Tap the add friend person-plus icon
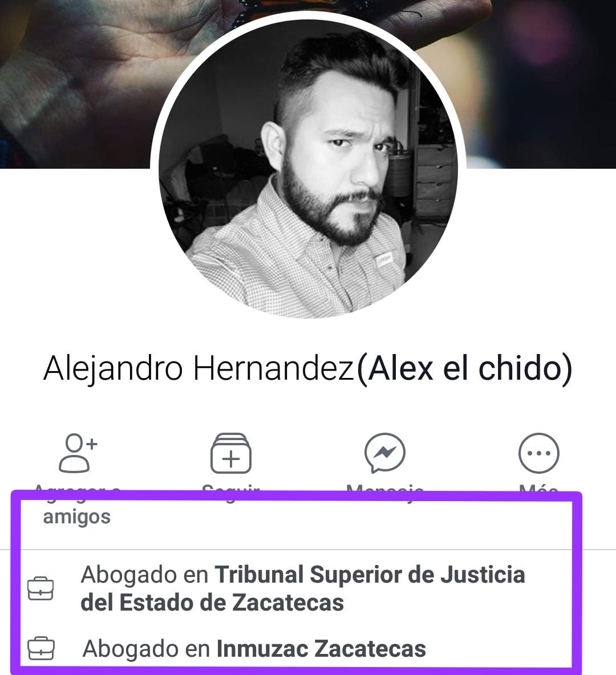This screenshot has width=616, height=675. tap(78, 453)
